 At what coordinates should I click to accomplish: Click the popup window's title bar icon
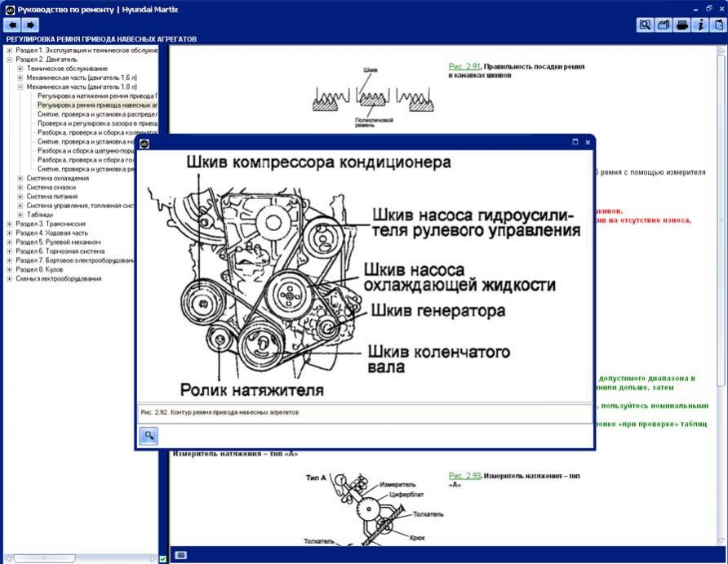(144, 144)
